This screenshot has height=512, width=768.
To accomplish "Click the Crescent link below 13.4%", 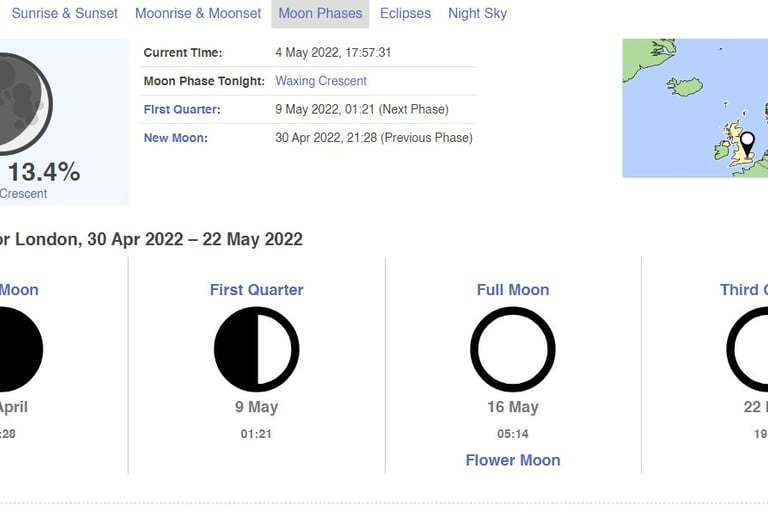I will tap(24, 194).
